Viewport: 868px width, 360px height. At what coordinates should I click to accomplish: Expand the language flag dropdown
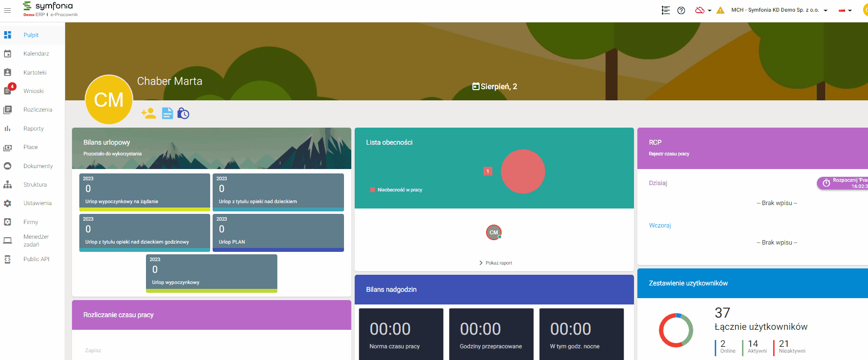(x=845, y=10)
